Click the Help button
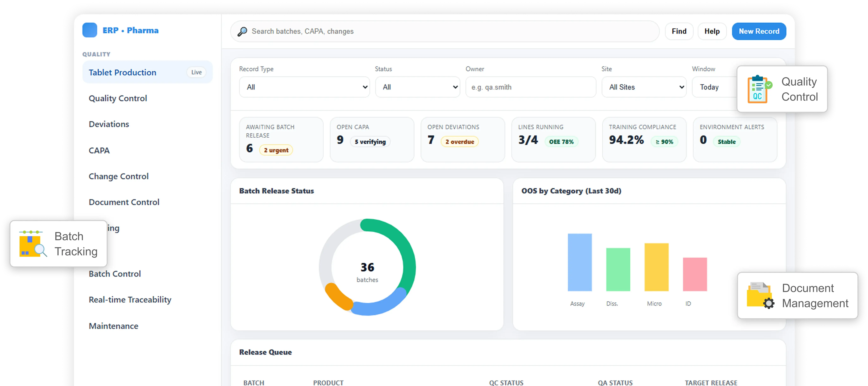868x386 pixels. point(712,31)
